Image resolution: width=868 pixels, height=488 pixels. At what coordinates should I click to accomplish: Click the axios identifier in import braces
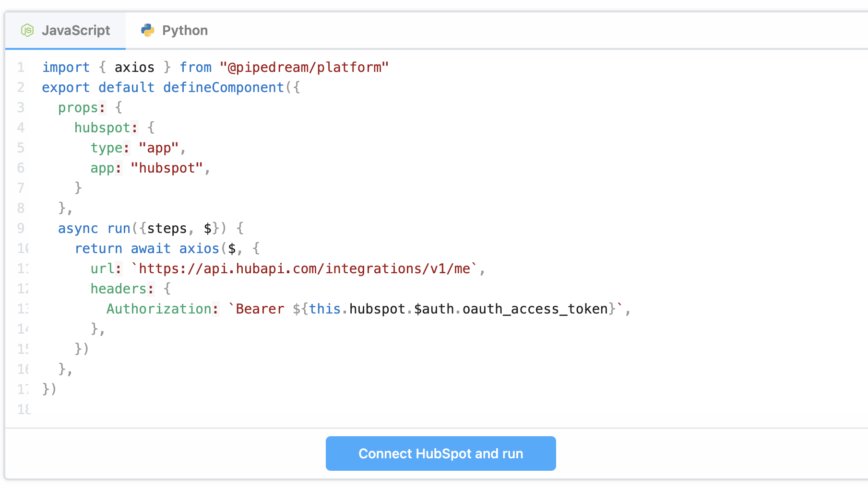[x=134, y=67]
